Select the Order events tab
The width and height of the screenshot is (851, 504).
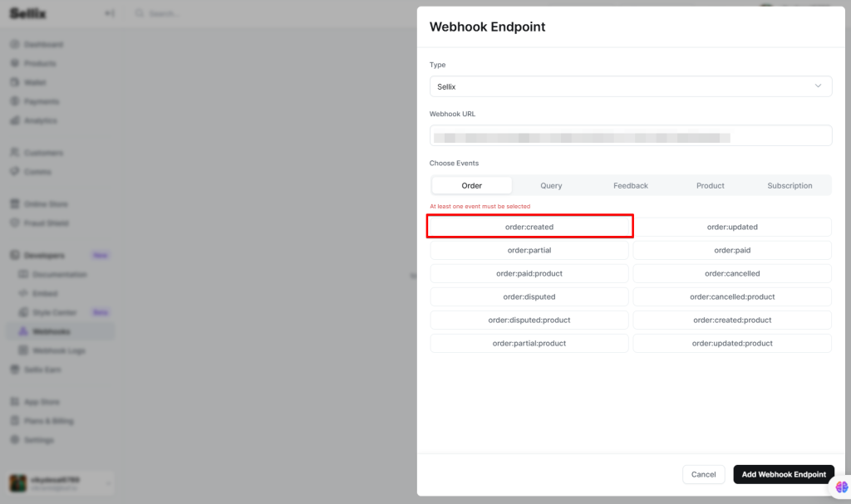tap(471, 186)
